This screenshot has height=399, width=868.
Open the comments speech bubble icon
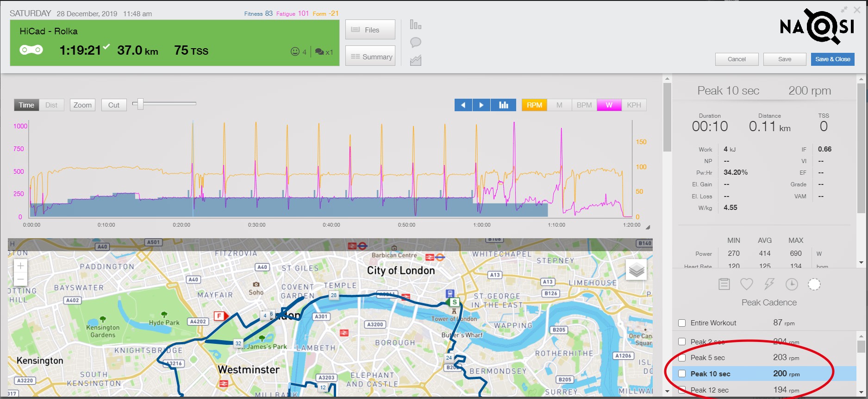415,43
